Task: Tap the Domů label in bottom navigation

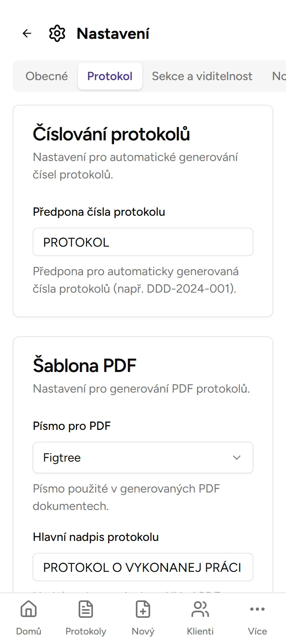Action: 28,631
